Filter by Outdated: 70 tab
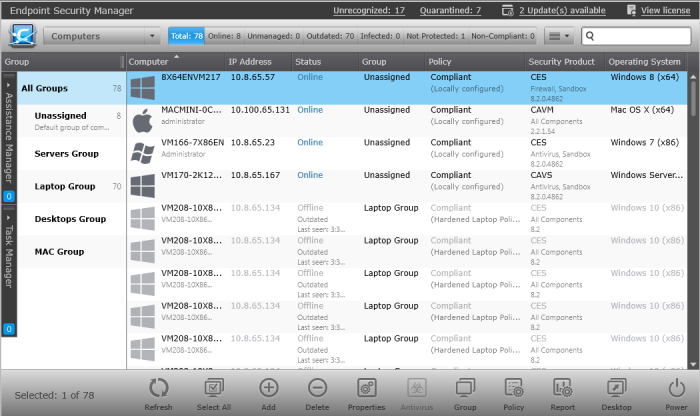The height and width of the screenshot is (416, 700). point(330,36)
